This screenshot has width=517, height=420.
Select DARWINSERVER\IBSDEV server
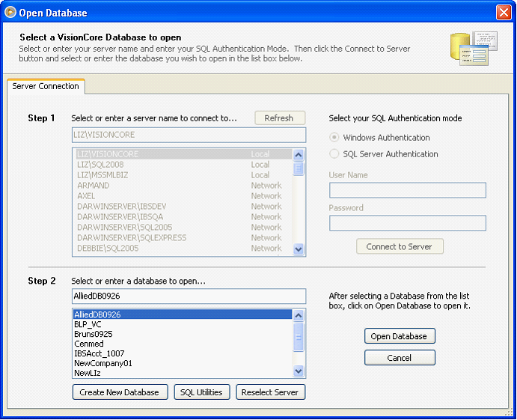[x=183, y=206]
